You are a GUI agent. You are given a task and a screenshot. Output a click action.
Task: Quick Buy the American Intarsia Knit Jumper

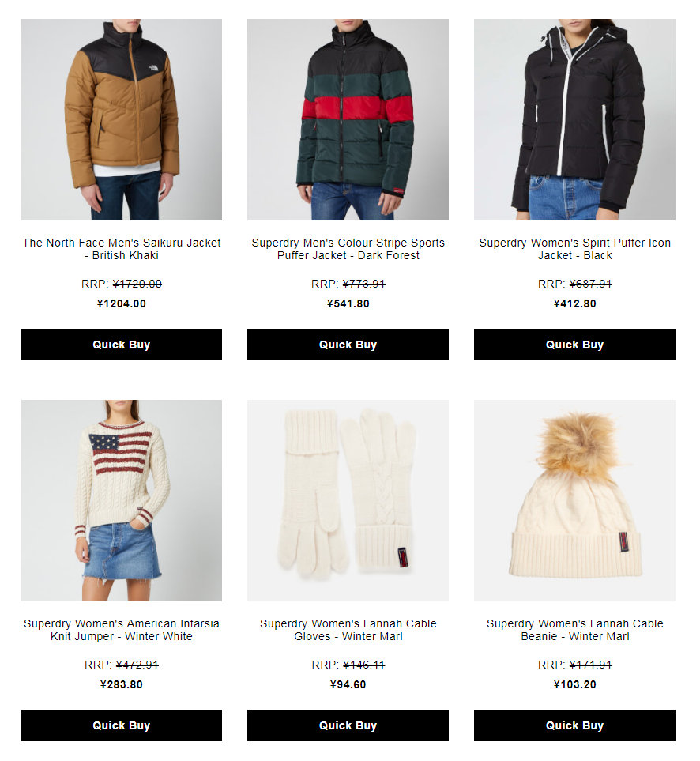click(121, 725)
